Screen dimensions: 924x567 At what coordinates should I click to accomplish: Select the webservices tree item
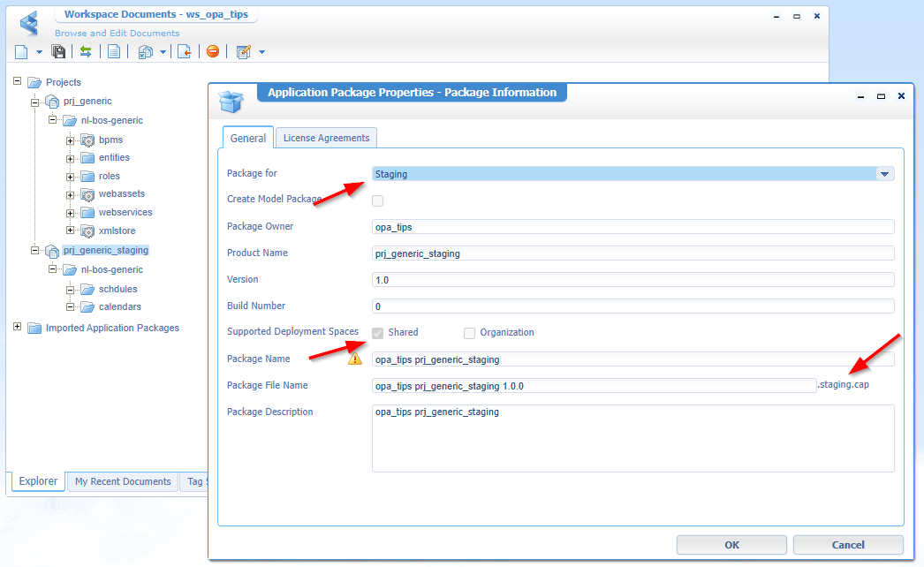tap(125, 212)
